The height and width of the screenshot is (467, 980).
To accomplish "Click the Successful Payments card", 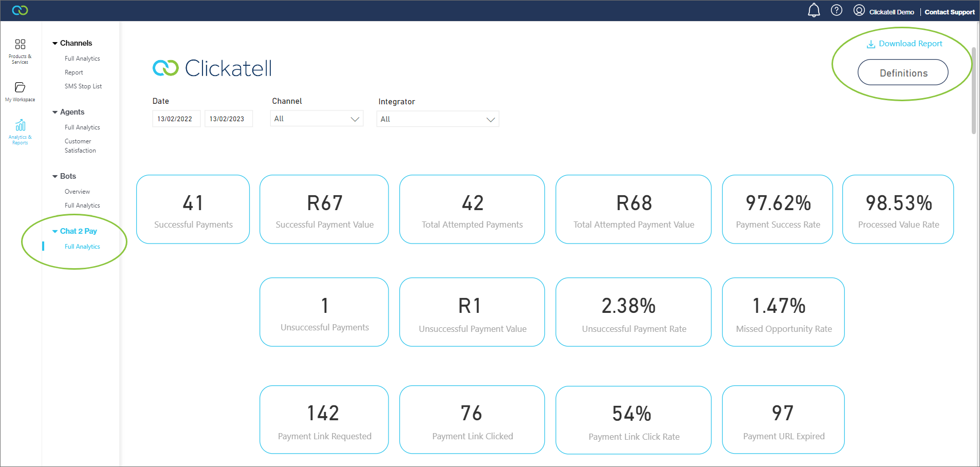I will pos(193,209).
